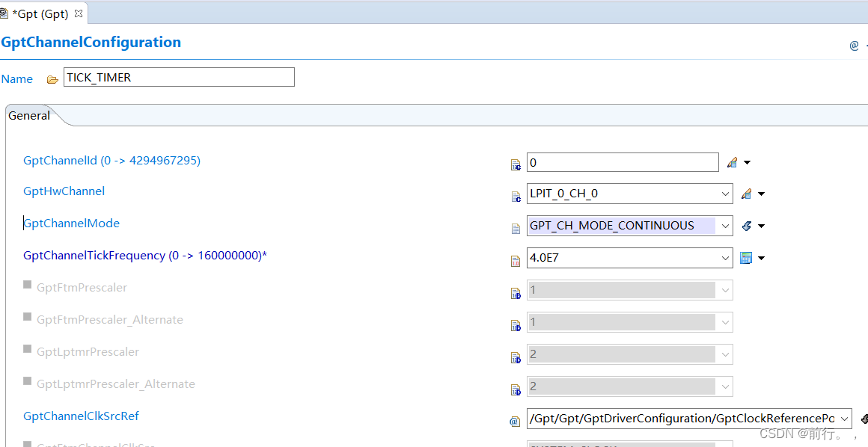Click the document icon left of GptFtmPrescaler field

[515, 293]
